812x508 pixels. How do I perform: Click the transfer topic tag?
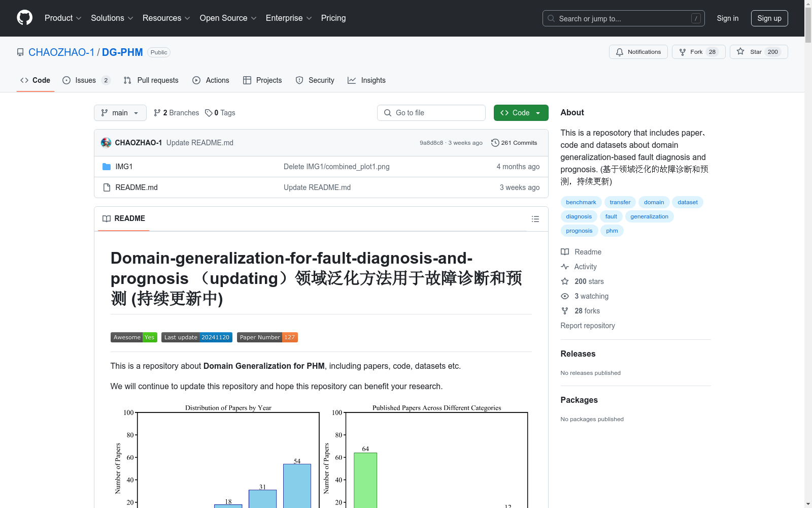(x=620, y=202)
